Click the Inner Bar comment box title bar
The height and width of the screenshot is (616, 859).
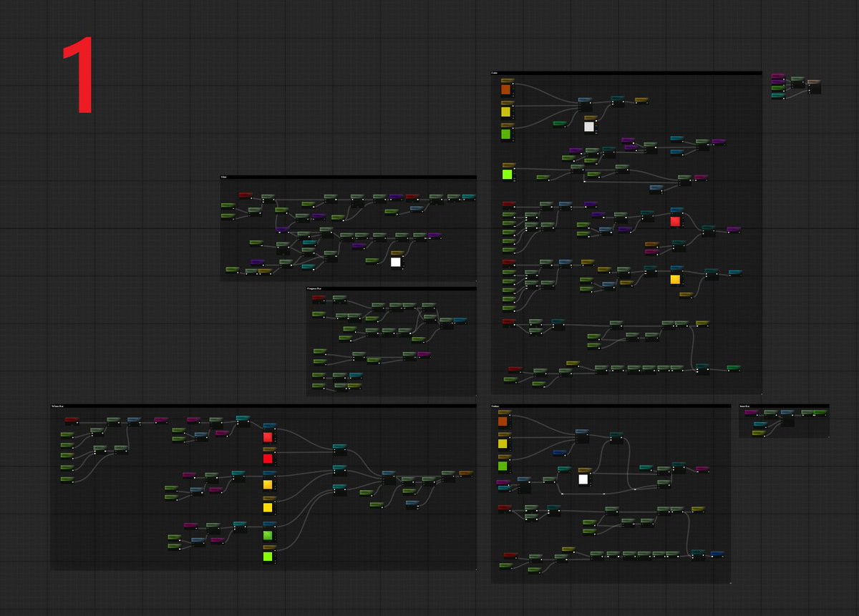point(784,406)
